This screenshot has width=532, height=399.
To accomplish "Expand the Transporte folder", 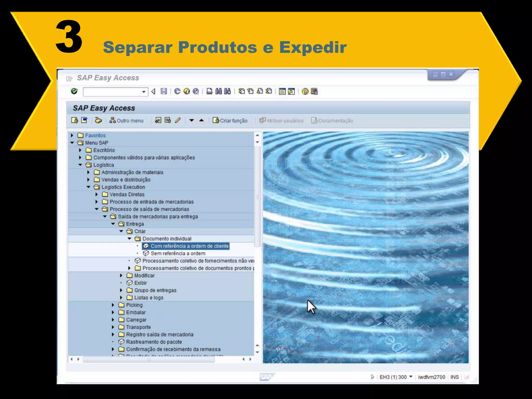I will click(x=113, y=327).
